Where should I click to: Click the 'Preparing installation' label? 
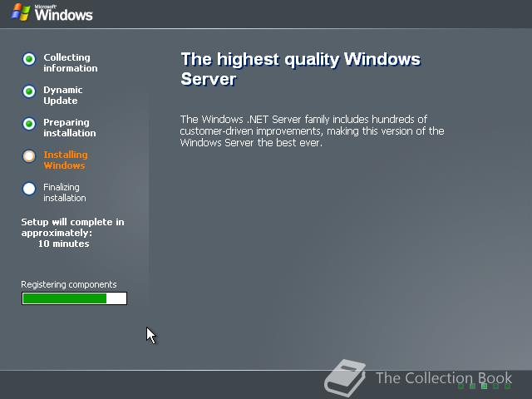[70, 127]
